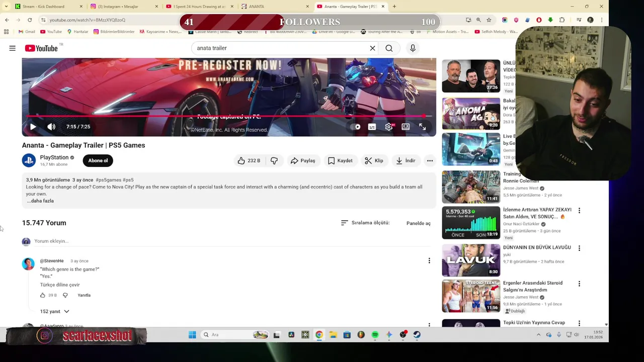Like the @StevenHe comment
The image size is (644, 362).
point(43,295)
